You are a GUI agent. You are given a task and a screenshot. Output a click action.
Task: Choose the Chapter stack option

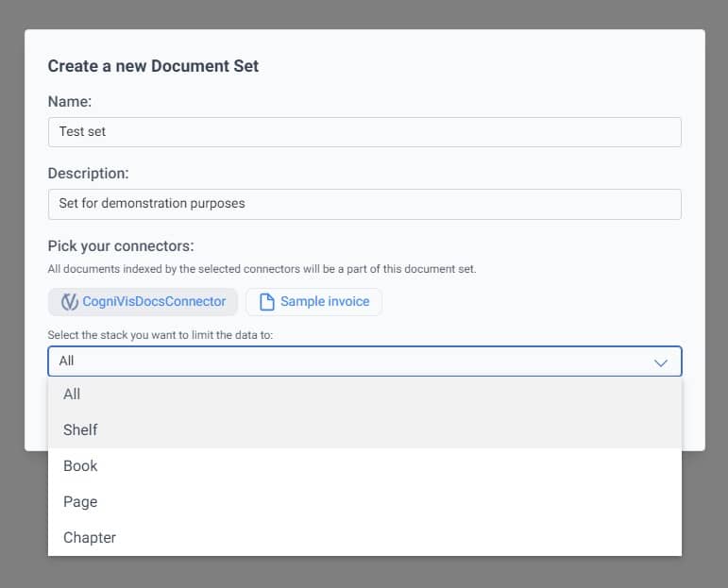90,538
